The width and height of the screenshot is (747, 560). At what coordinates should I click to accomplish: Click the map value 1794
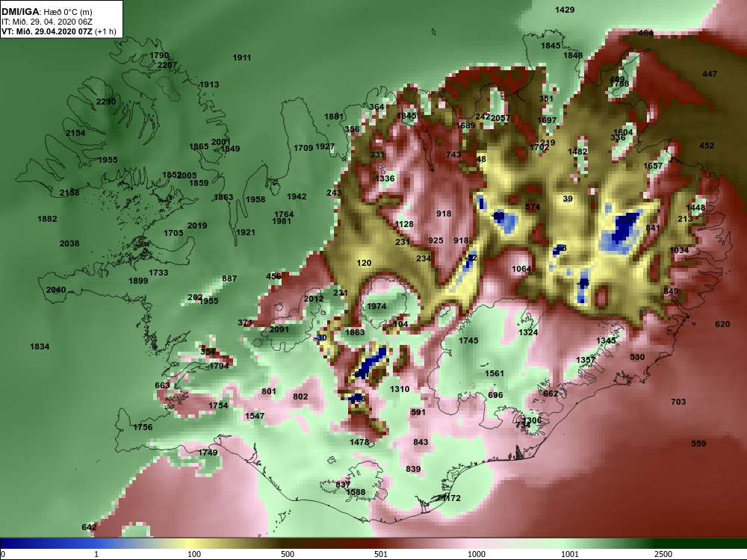coord(219,366)
